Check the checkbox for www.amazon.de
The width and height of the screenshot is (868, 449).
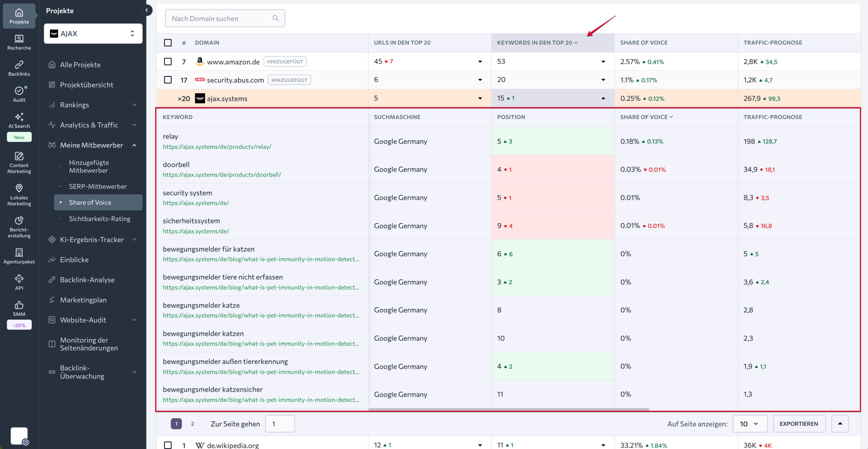point(168,61)
